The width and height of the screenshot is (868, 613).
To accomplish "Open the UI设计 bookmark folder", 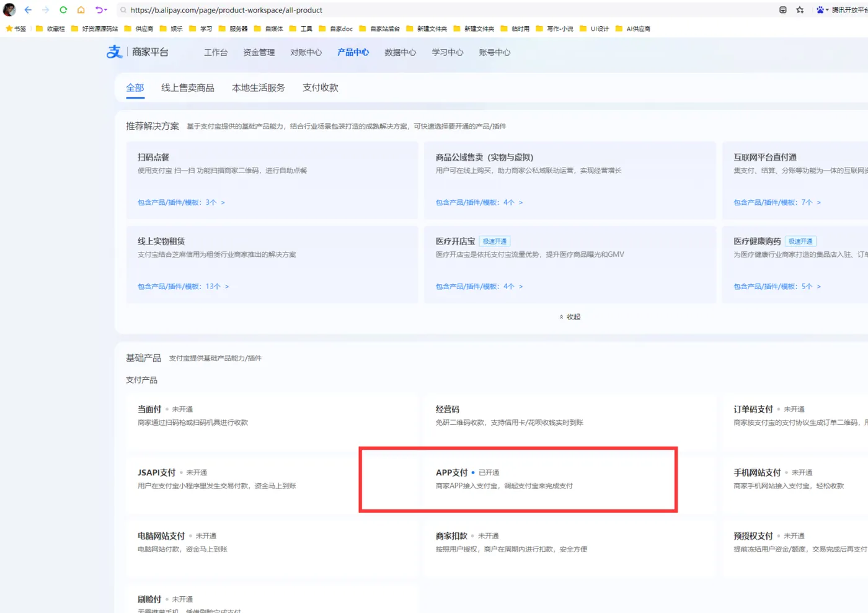I will pyautogui.click(x=595, y=29).
